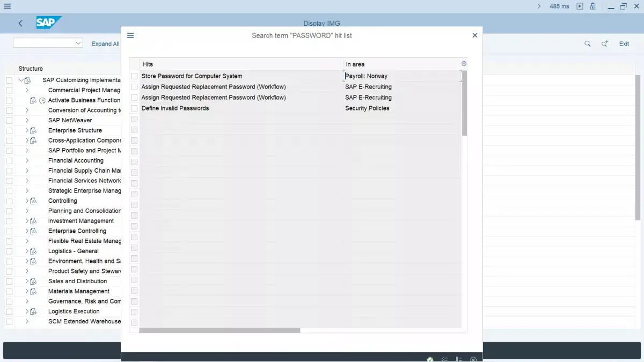Click documentation icon next to Enterprise Structure
Screen dimensions: 644x362
tap(33, 130)
